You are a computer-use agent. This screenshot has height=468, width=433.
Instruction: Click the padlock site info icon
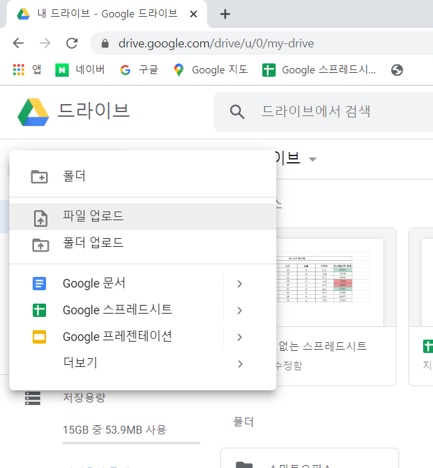click(105, 43)
